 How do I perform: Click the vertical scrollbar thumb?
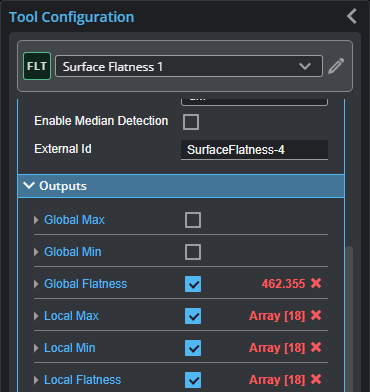coord(349,319)
